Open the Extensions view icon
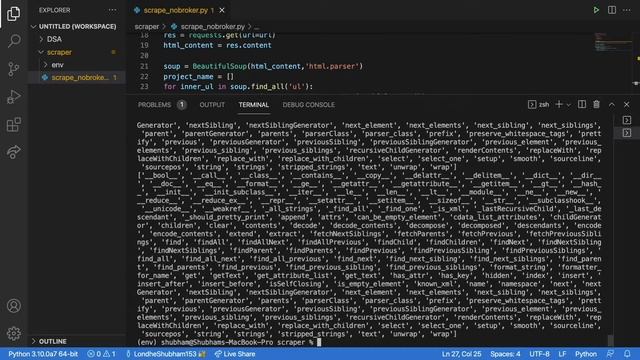 pos(13,124)
